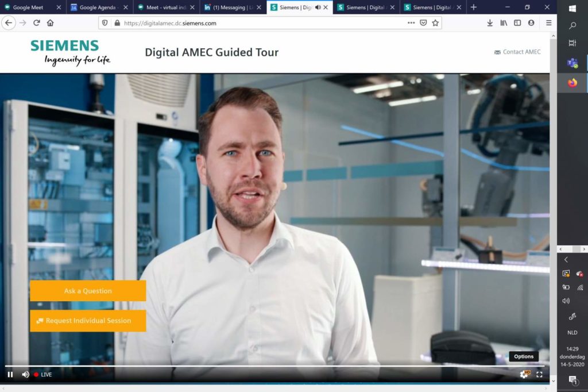Mute audio on the active Siemens tab
The height and width of the screenshot is (392, 588).
point(318,7)
